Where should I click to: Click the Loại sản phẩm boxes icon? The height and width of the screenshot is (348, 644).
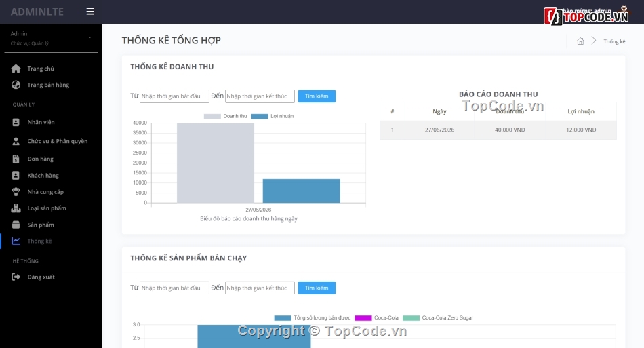[16, 208]
